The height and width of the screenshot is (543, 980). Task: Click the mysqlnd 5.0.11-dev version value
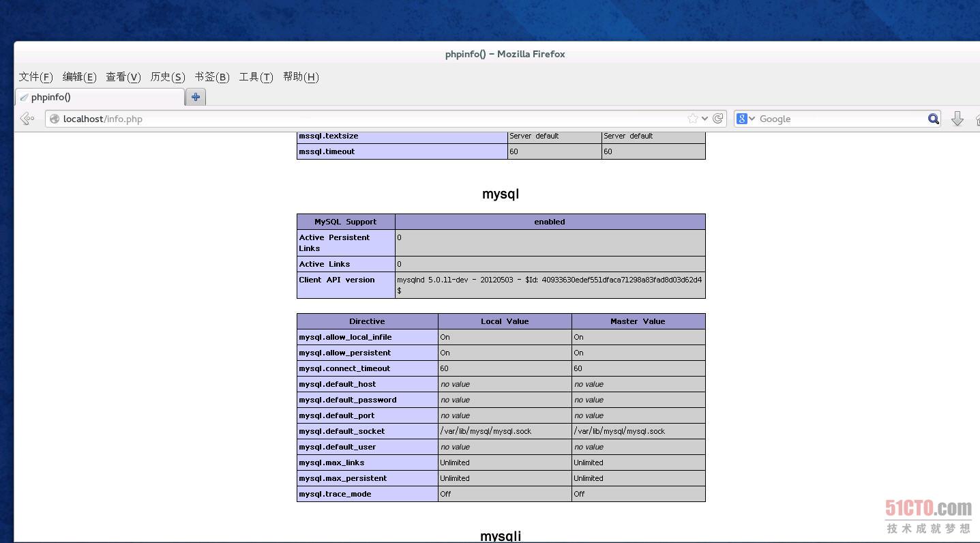click(x=549, y=285)
